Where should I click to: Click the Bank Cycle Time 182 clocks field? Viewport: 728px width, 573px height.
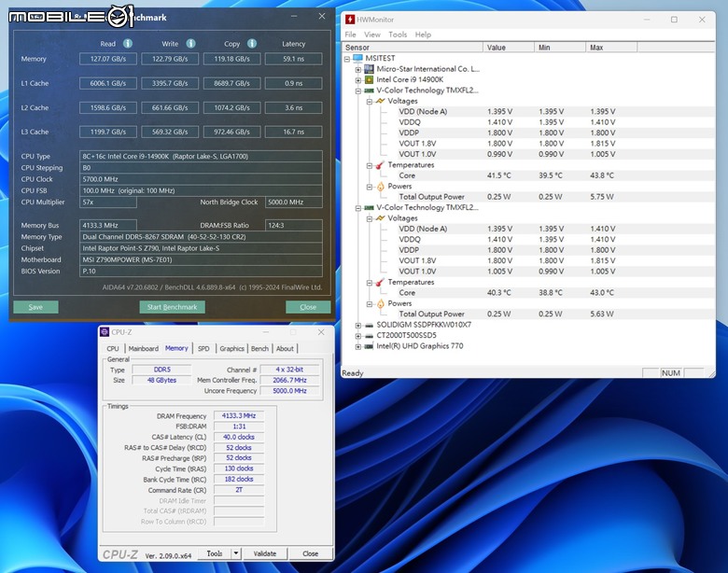point(239,479)
